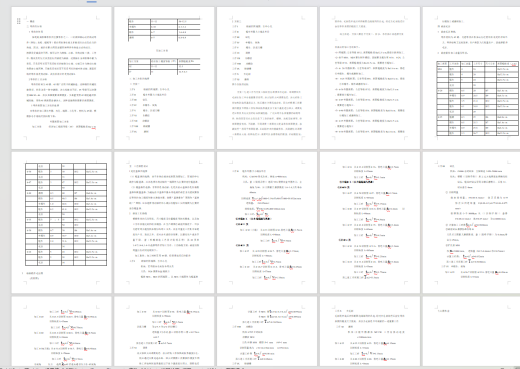Open the fourth page in the top row
Screen dimensions: 520x369
pyautogui.click(x=370, y=78)
